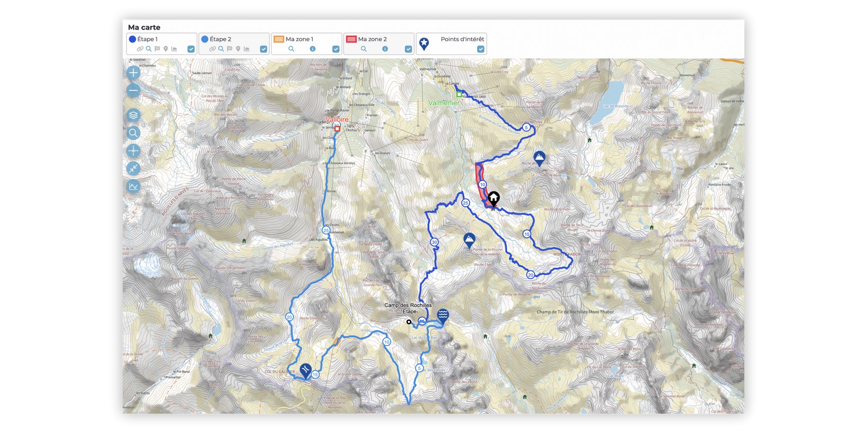Click the link icon under Étape 1
The width and height of the screenshot is (868, 440).
coord(140,49)
